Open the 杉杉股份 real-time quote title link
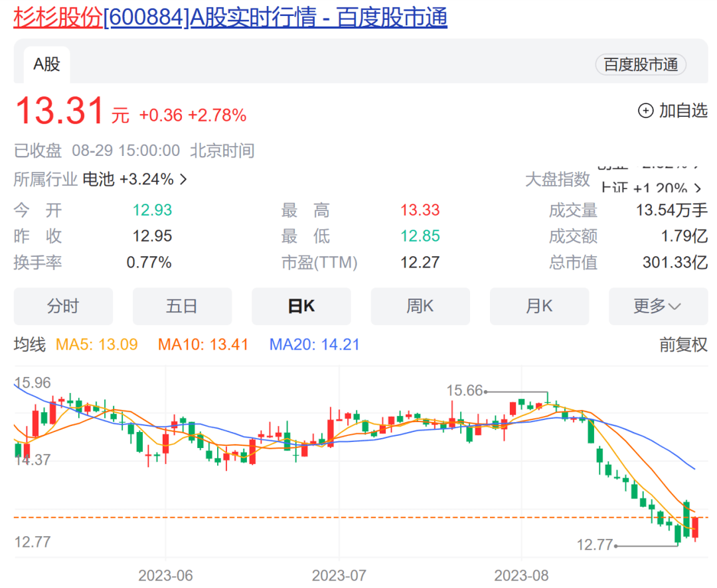Image resolution: width=717 pixels, height=588 pixels. (x=230, y=18)
